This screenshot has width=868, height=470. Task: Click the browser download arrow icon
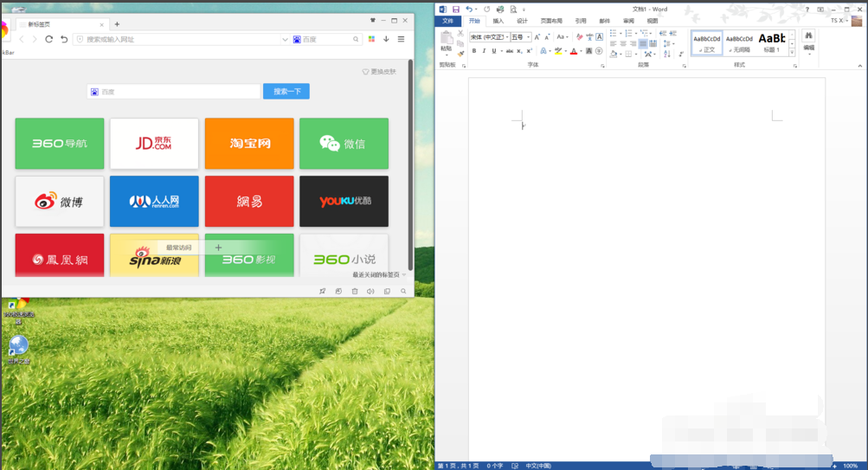click(x=386, y=39)
